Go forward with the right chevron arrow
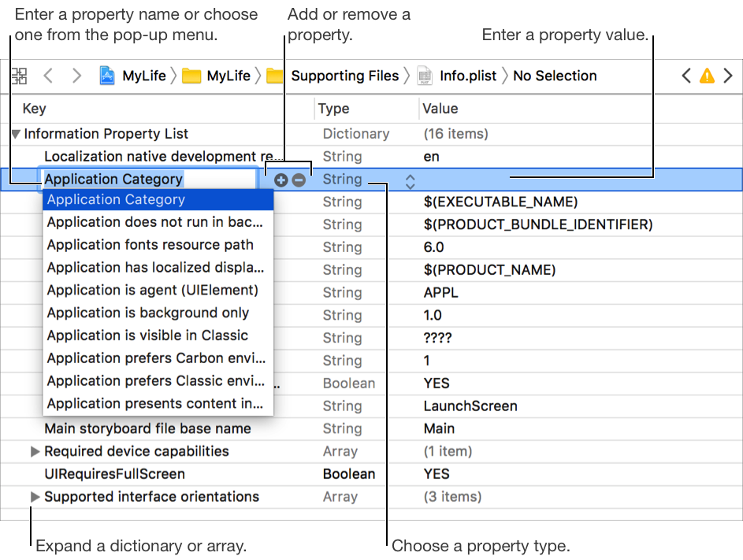The height and width of the screenshot is (560, 743). pos(76,76)
